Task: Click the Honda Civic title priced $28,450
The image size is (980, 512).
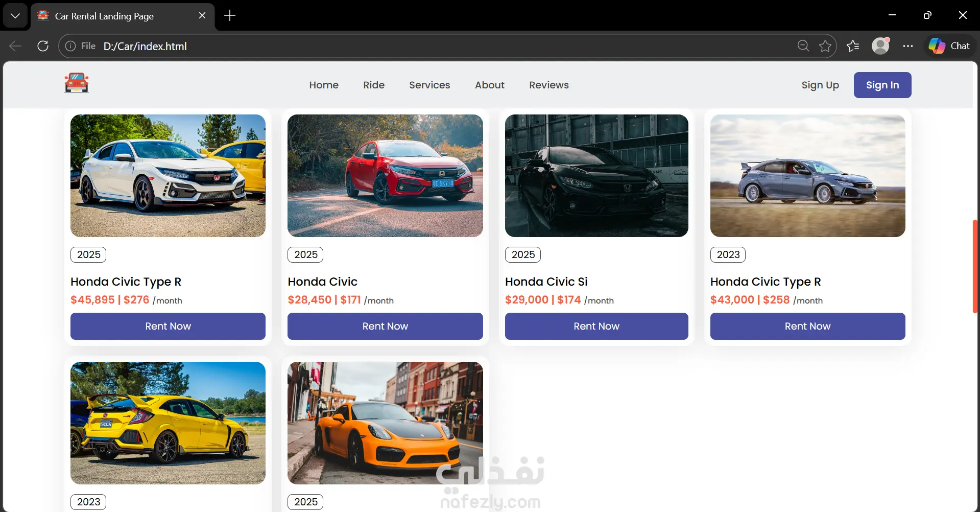Action: pyautogui.click(x=323, y=282)
